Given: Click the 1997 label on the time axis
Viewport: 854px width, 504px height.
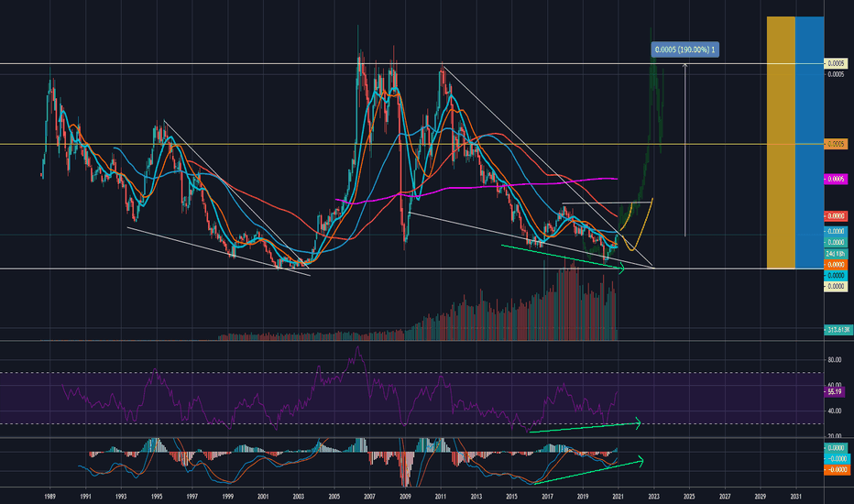Looking at the screenshot, I should click(192, 497).
